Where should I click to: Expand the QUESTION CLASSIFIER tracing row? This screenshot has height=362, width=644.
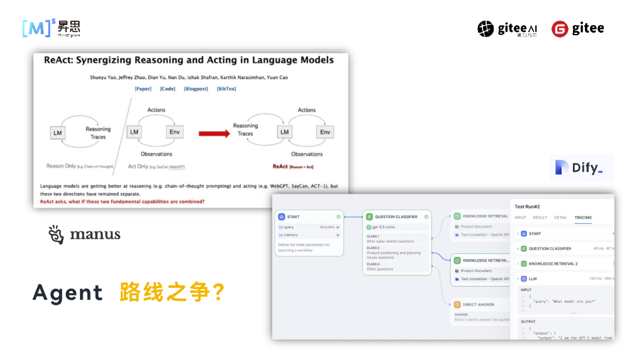[518, 249]
